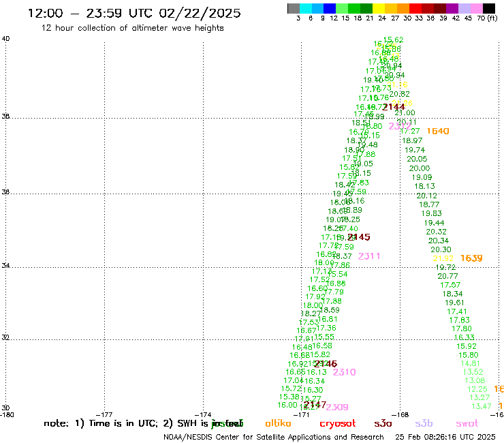The height and width of the screenshot is (443, 504).
Task: Click the wave height value 21.00
Action: point(405,113)
